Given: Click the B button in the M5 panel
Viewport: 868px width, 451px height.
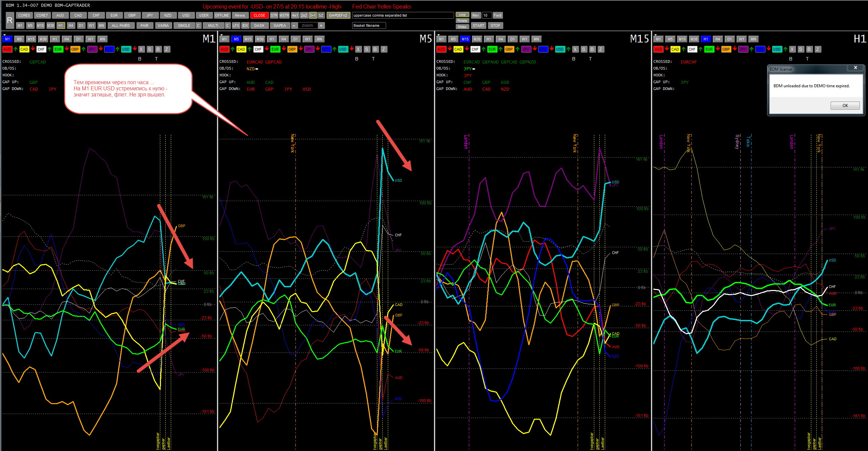Looking at the screenshot, I should coord(375,49).
